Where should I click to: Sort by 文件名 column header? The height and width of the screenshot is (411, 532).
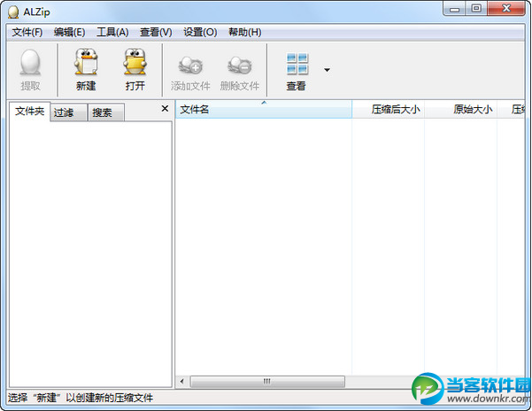264,109
